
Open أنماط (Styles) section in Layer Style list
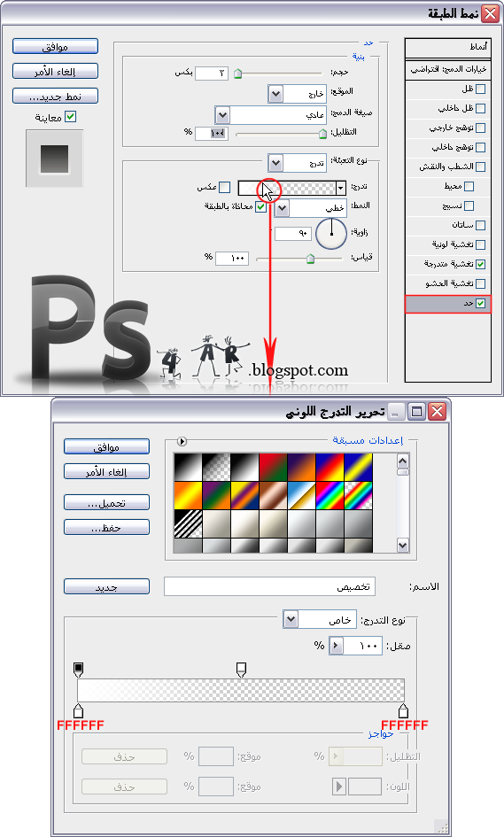448,48
